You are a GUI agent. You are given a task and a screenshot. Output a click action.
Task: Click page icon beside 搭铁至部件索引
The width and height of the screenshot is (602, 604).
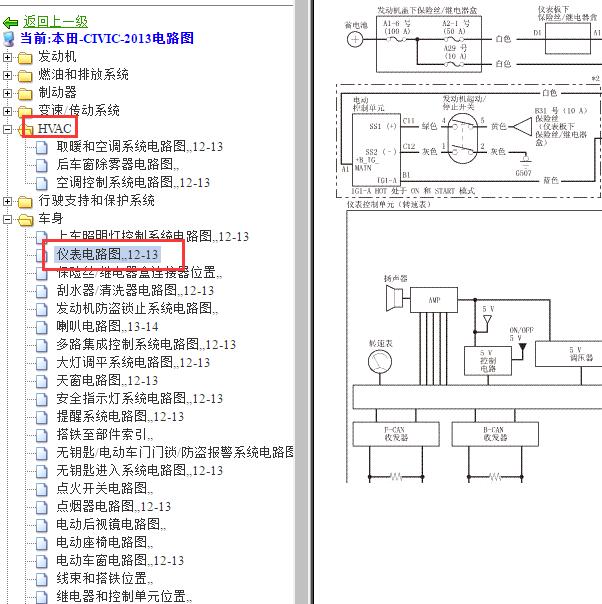pyautogui.click(x=42, y=436)
